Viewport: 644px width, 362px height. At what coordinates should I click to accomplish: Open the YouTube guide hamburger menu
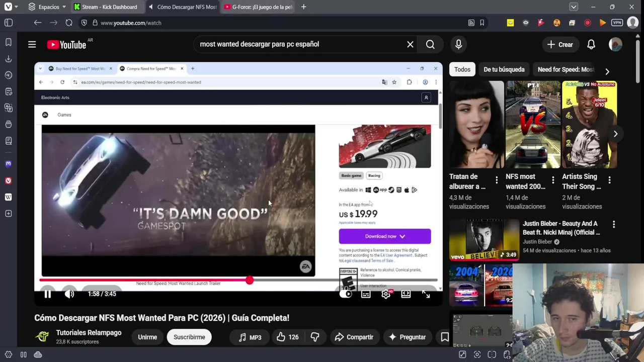click(32, 44)
